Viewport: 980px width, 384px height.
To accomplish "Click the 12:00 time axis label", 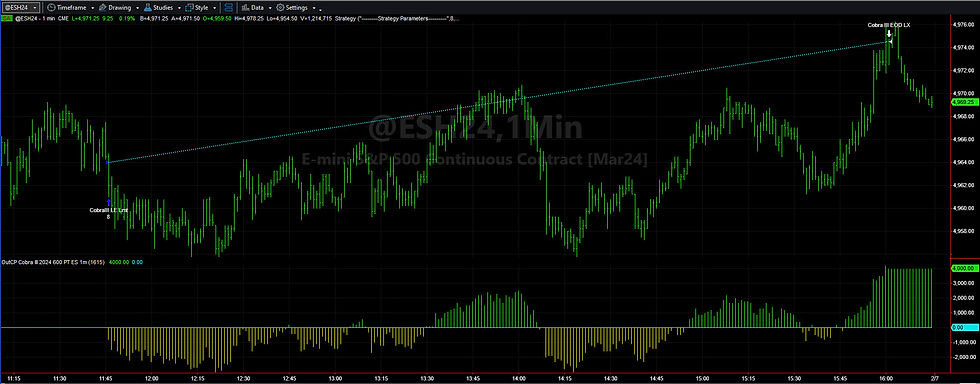I will [151, 378].
